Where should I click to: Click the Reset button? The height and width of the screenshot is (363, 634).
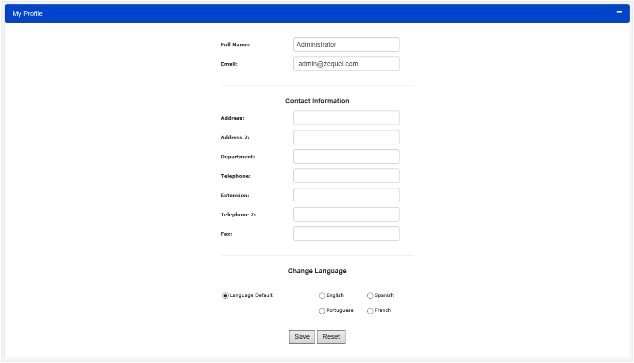click(331, 337)
